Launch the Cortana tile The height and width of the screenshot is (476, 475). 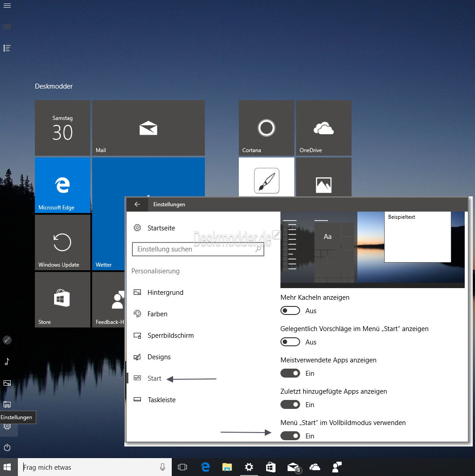coord(266,128)
